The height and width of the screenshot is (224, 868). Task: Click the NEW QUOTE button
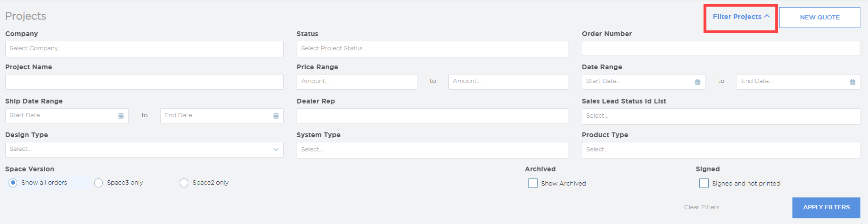click(x=820, y=18)
